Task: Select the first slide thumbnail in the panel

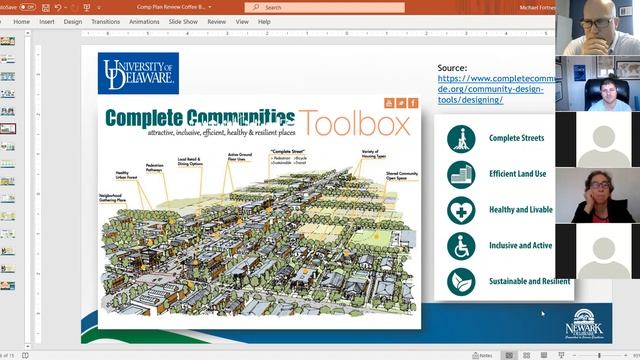Action: (8, 41)
